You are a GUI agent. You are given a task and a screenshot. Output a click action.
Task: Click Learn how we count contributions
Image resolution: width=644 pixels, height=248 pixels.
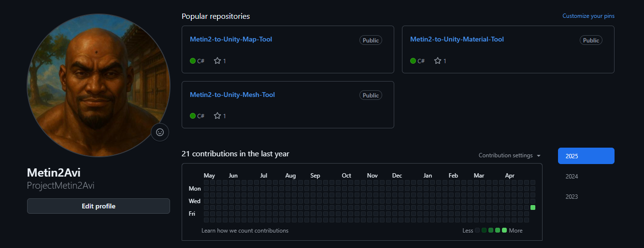click(245, 231)
